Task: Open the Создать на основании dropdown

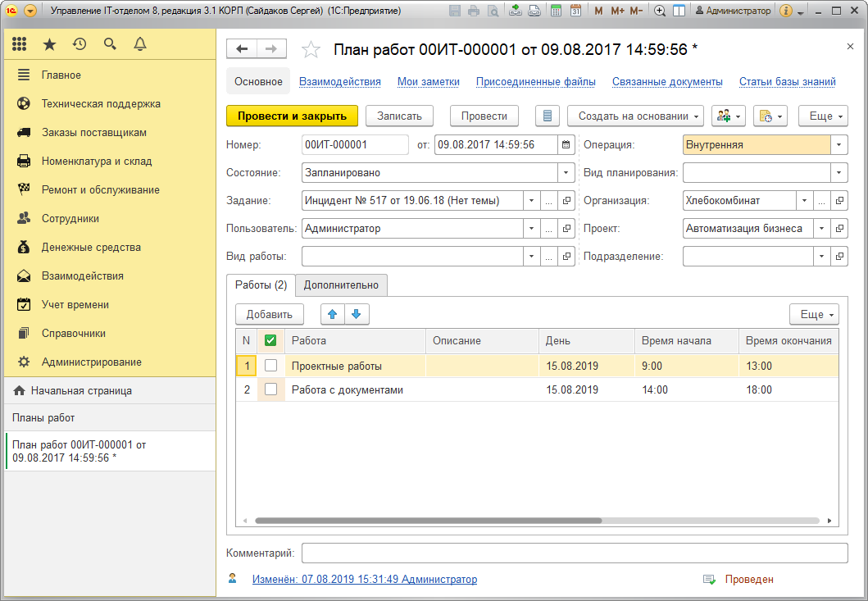Action: tap(635, 116)
